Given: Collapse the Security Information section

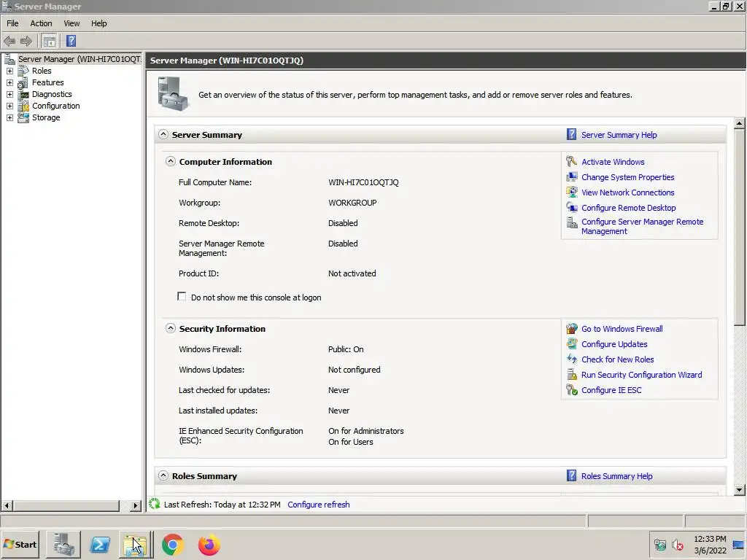Looking at the screenshot, I should pyautogui.click(x=170, y=328).
